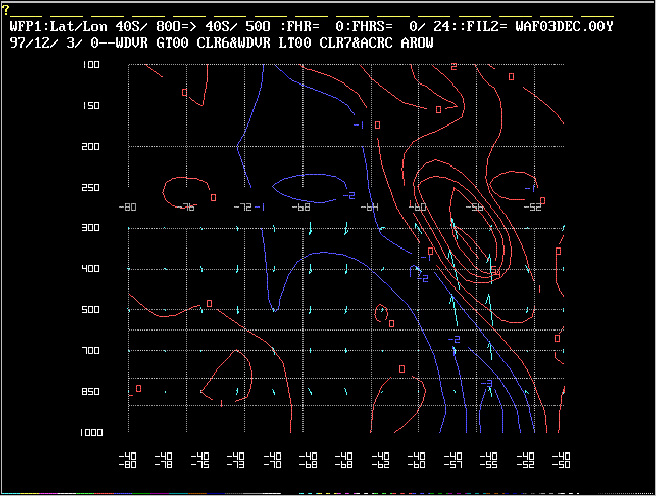Click pressure axis label 850
Screen dimensions: 656x496
coord(90,391)
